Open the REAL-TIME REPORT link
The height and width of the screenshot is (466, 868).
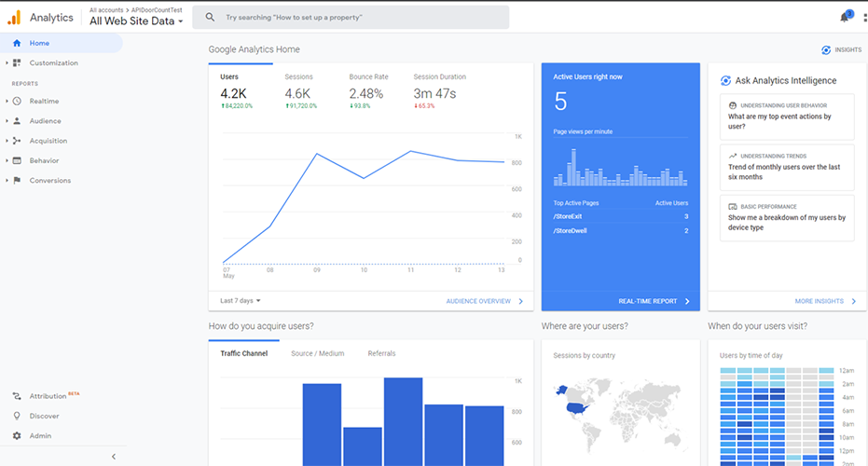(648, 301)
